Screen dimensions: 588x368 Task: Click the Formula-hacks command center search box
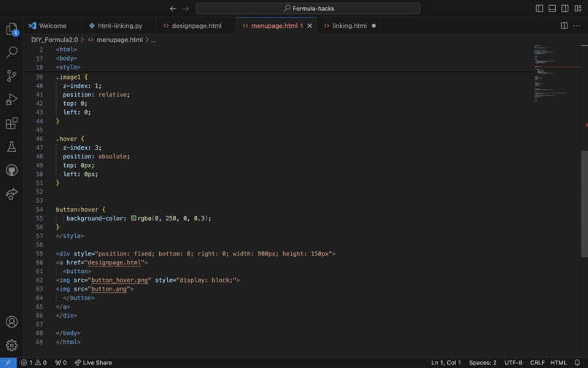click(x=308, y=8)
